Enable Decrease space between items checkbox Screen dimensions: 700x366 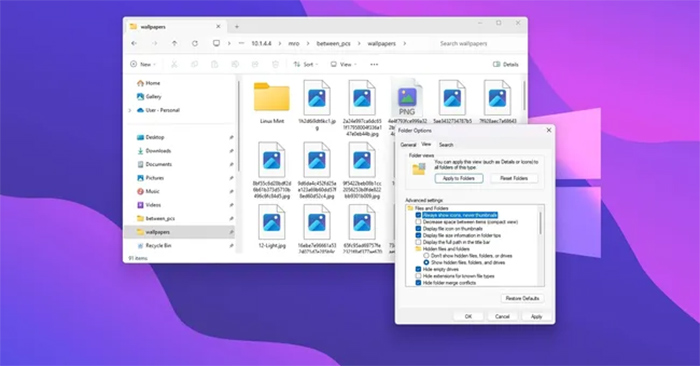pyautogui.click(x=418, y=222)
